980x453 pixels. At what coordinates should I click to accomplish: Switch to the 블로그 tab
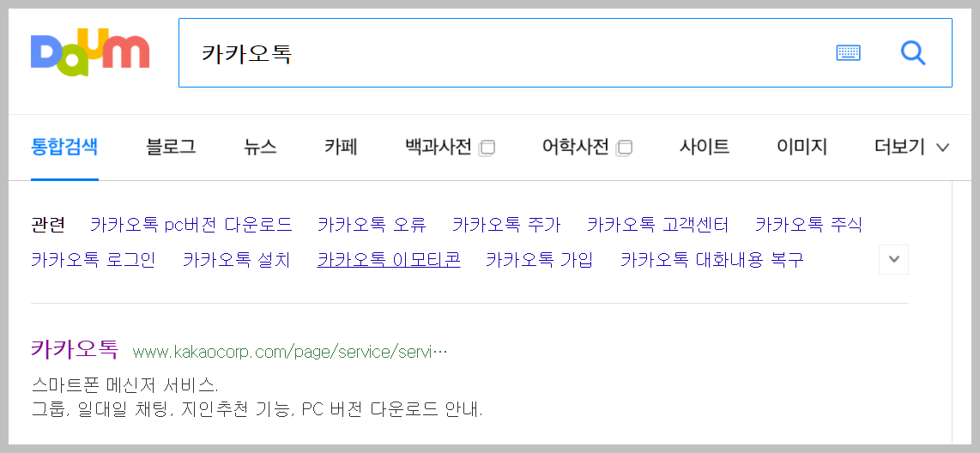tap(171, 148)
